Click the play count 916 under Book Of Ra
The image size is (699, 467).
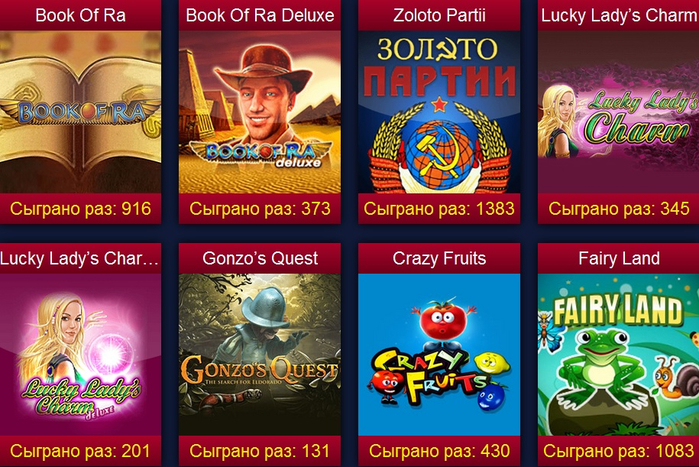point(80,209)
